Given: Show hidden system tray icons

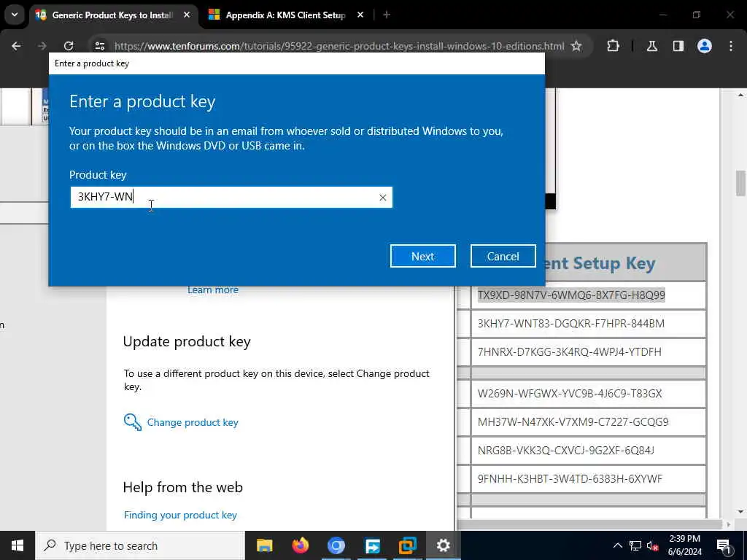Looking at the screenshot, I should point(617,545).
